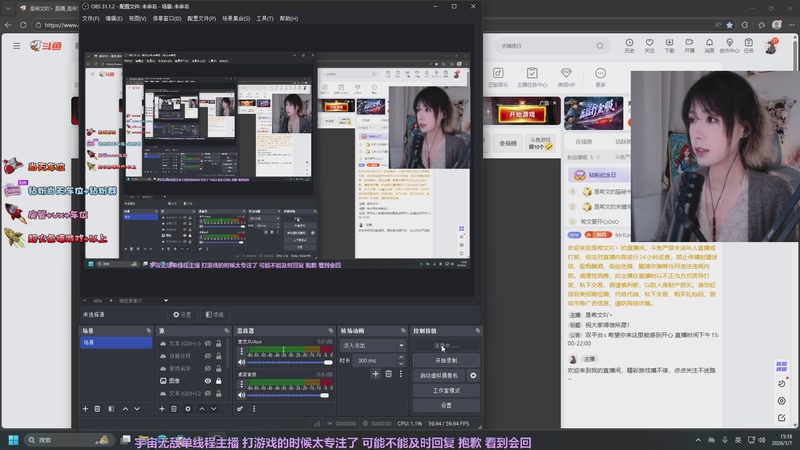Toggle lock on 文本 (GDI+) 5 source
Image resolution: width=800 pixels, height=450 pixels.
tap(219, 343)
